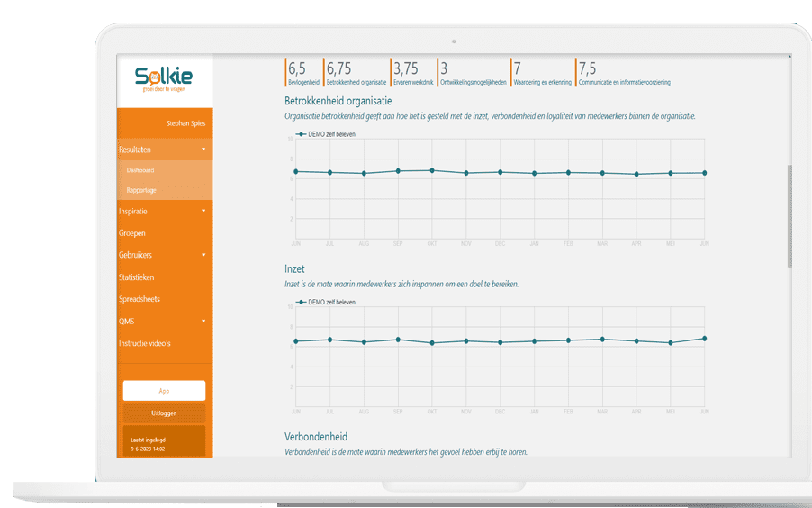Screen dimensions: 812x508
Task: Open the Dashboard submenu item
Action: [x=140, y=170]
